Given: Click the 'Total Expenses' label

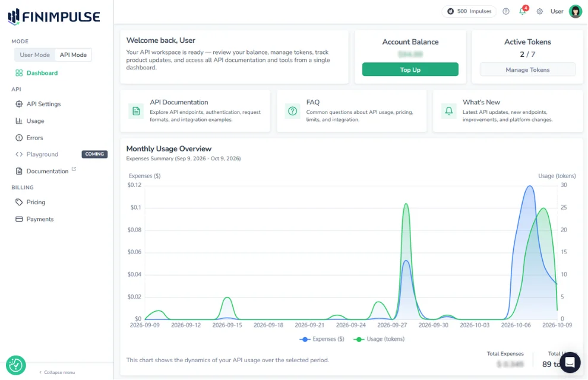Looking at the screenshot, I should (x=505, y=354).
